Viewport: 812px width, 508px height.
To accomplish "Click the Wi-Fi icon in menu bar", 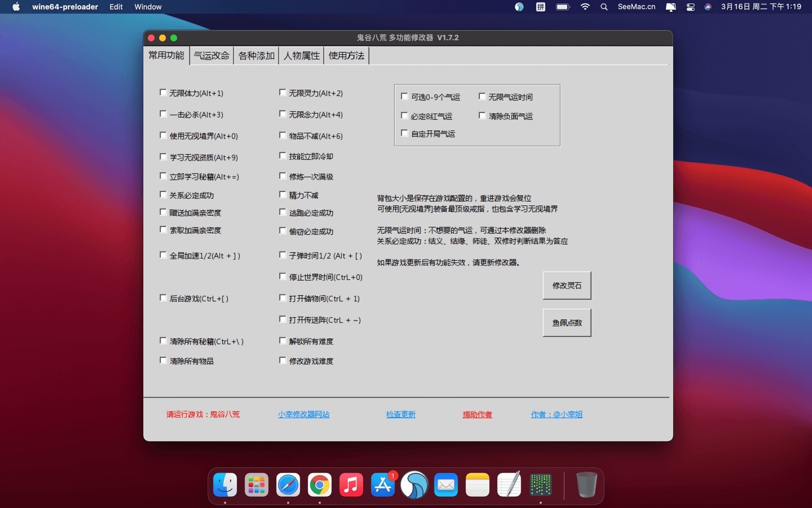I will (x=585, y=7).
